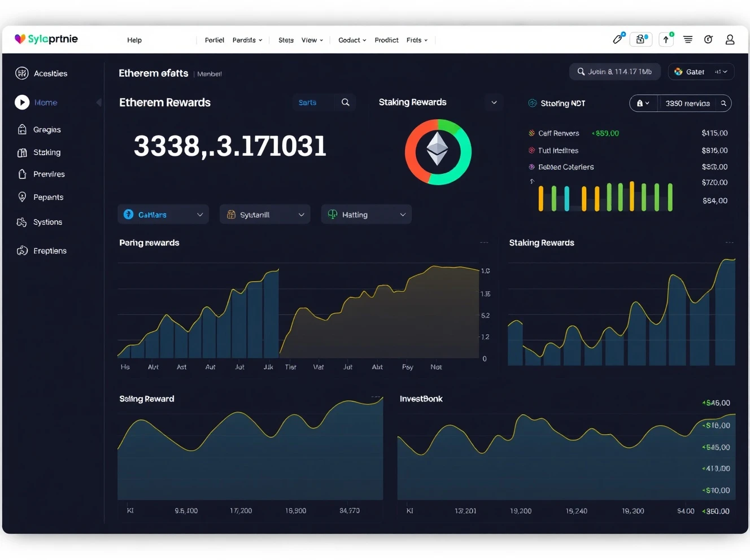Expand the Staking Rewards dropdown
750x560 pixels.
coord(494,103)
